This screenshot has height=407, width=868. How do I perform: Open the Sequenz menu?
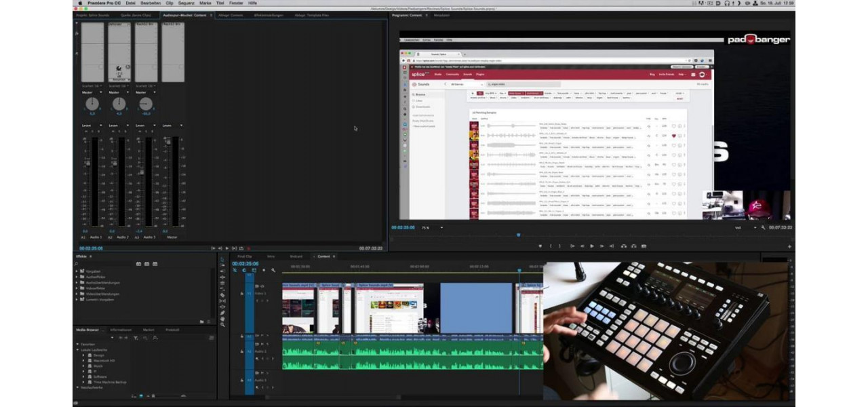coord(186,3)
